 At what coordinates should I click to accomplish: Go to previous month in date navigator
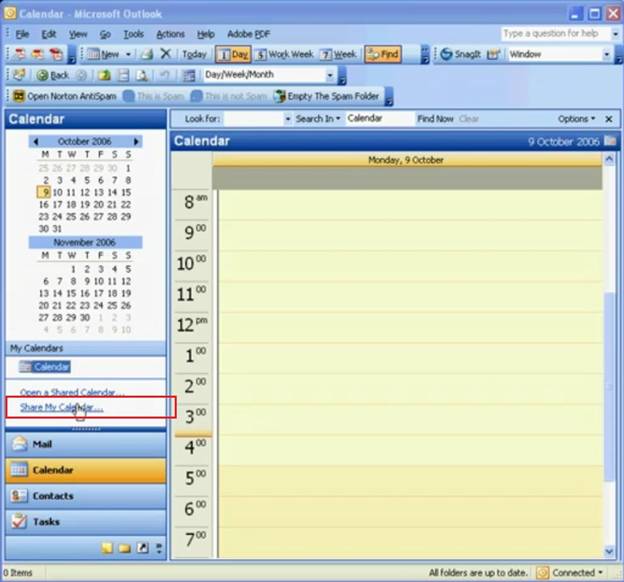[x=36, y=141]
